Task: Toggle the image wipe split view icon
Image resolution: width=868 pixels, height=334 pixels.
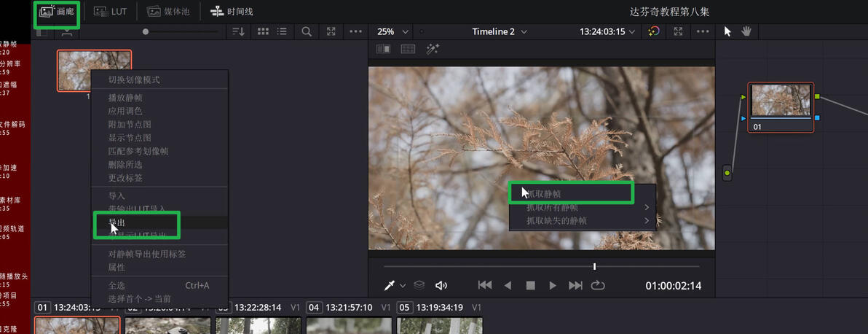Action: click(x=383, y=49)
